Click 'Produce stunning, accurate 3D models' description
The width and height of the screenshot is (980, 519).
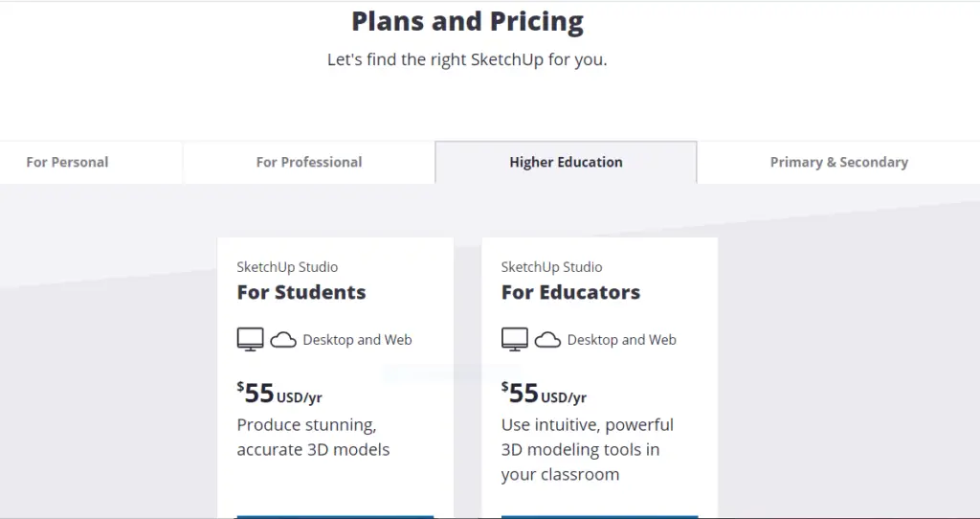coord(313,437)
